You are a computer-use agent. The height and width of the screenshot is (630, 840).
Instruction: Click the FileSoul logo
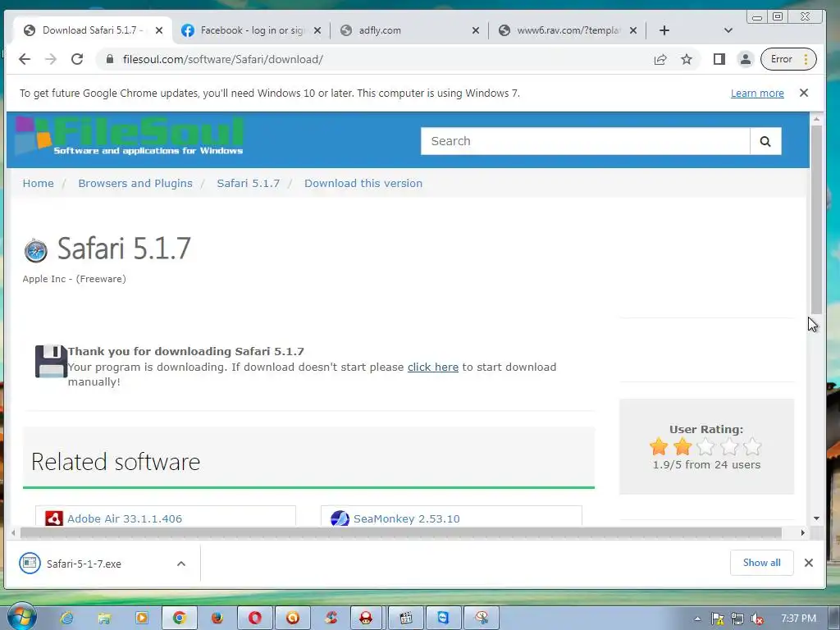(x=129, y=136)
